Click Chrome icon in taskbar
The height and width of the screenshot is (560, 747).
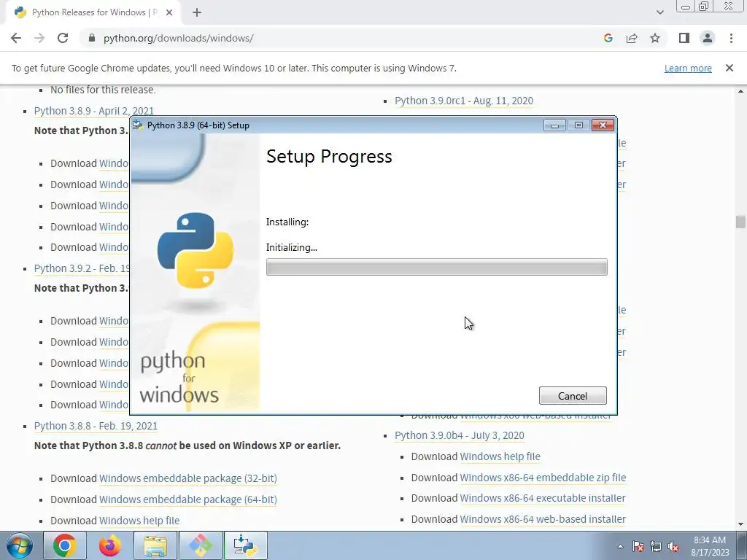coord(65,545)
